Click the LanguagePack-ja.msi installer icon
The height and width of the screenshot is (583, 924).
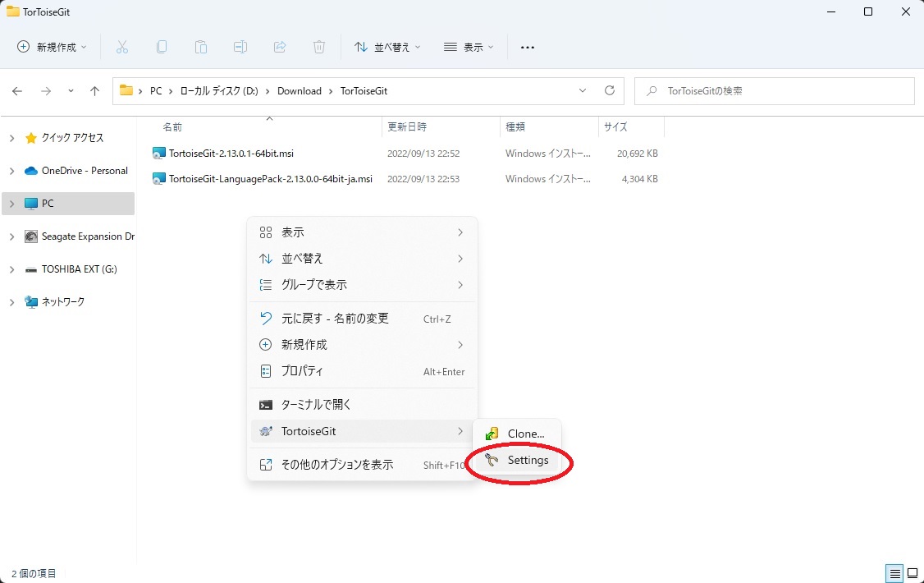pos(158,179)
